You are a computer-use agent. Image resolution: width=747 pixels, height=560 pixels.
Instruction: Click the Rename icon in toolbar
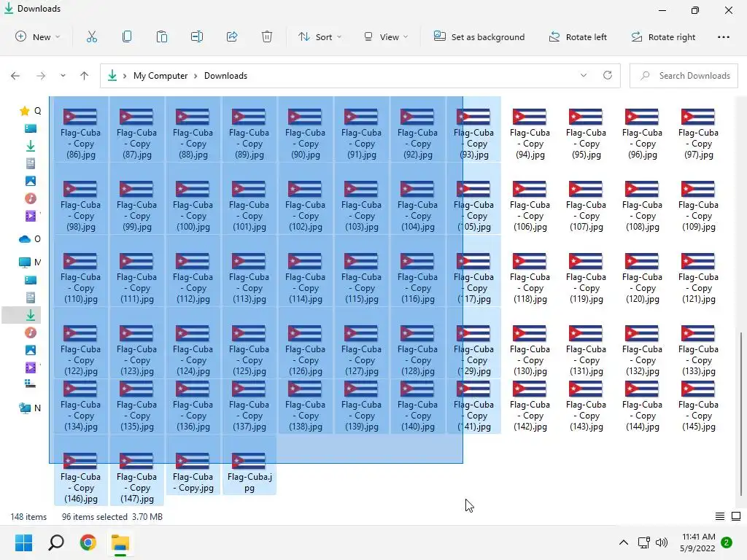point(197,36)
